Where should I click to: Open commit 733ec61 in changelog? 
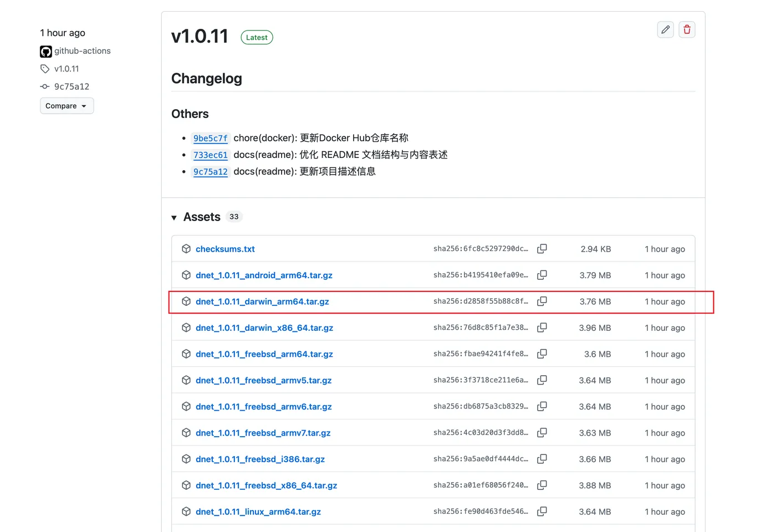pos(211,155)
